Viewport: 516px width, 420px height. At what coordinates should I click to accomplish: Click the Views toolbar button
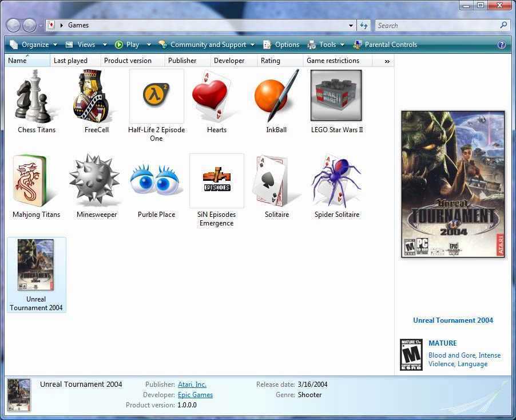click(81, 45)
